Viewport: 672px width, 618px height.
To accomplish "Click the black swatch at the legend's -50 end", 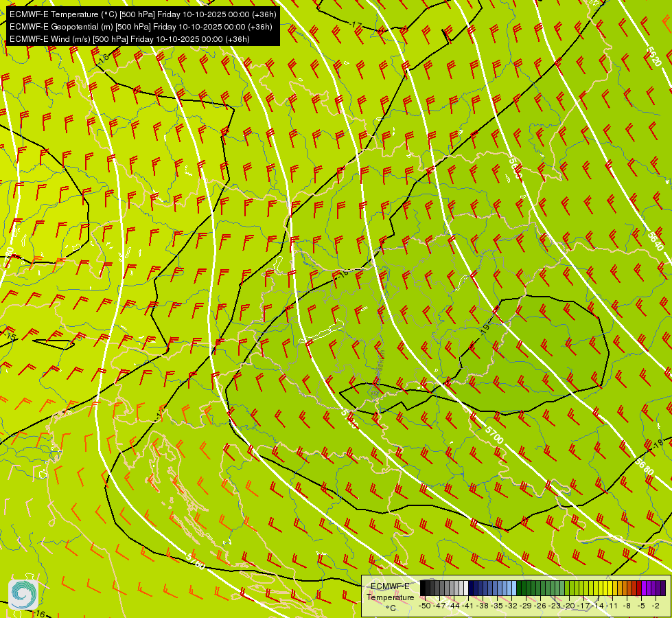I will point(423,588).
